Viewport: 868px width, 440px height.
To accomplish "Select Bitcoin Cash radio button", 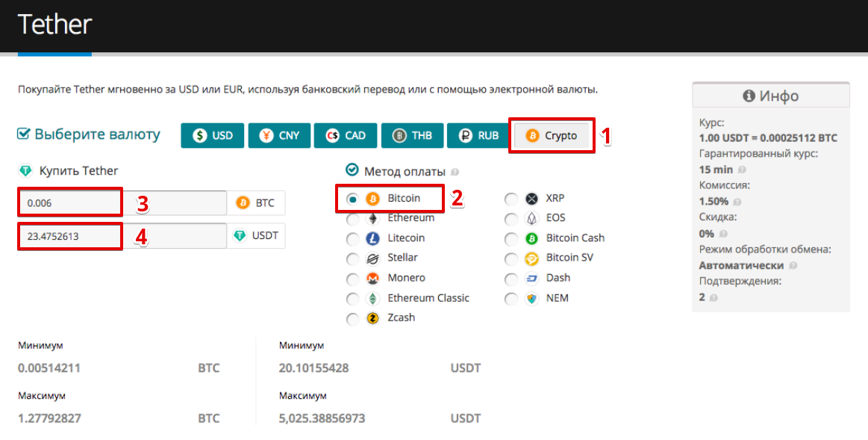I will 511,239.
